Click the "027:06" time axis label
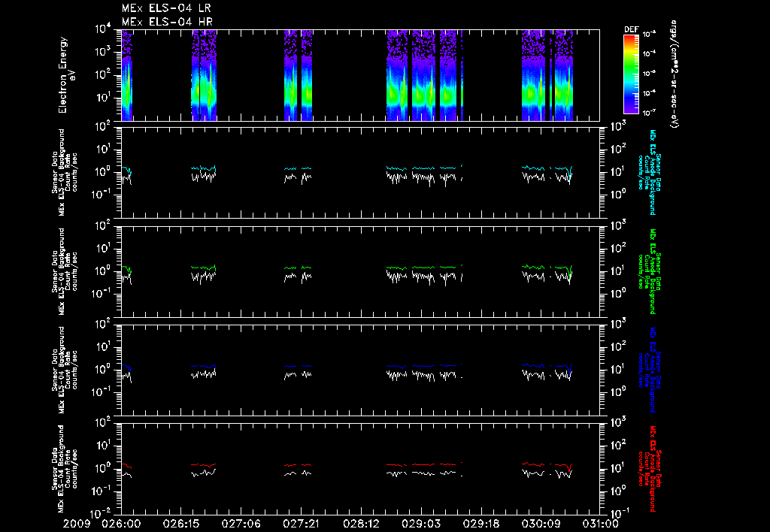 point(241,524)
